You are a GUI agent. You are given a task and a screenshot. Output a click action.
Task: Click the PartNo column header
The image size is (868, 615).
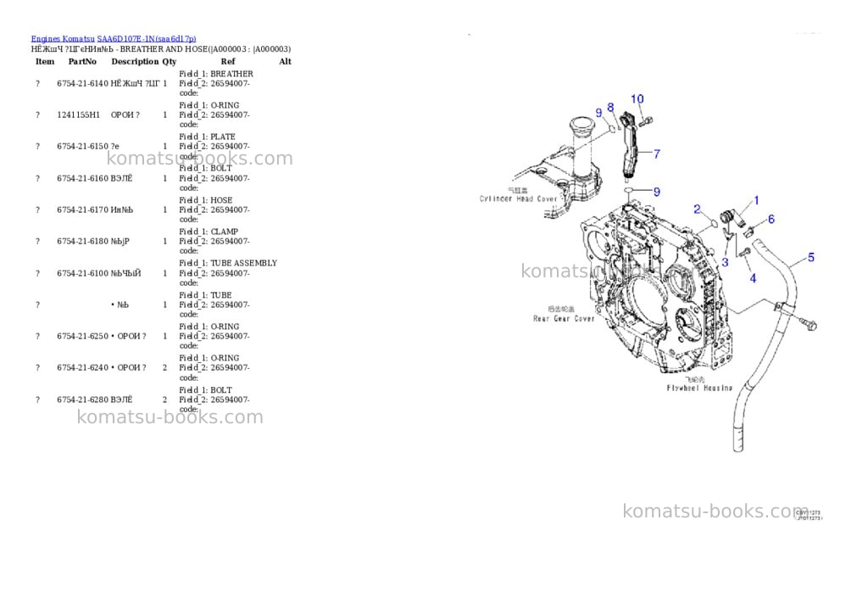coord(82,61)
